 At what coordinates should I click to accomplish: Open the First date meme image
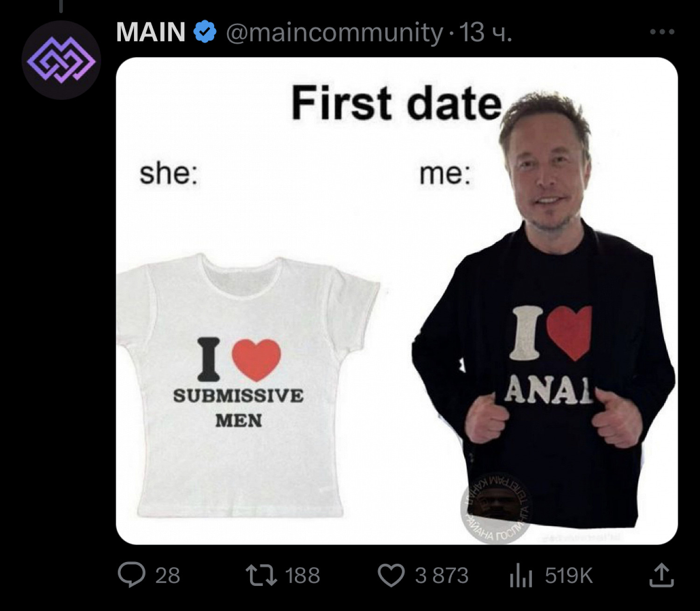click(397, 301)
